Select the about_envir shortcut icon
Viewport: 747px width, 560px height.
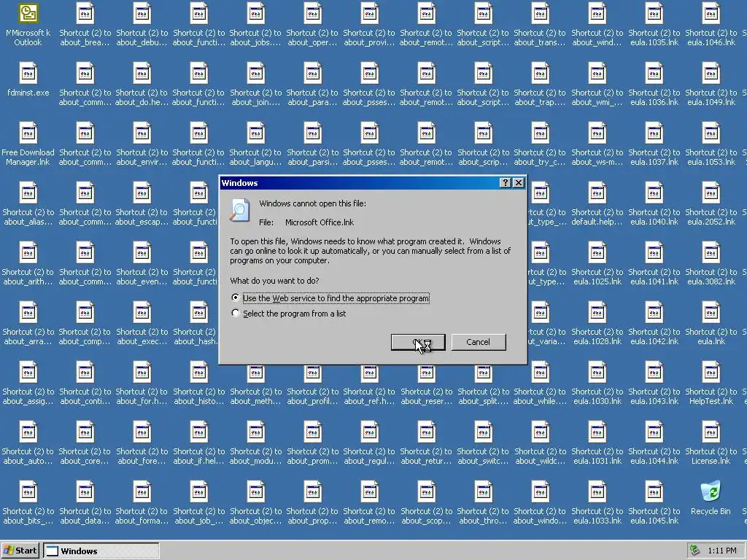point(142,133)
